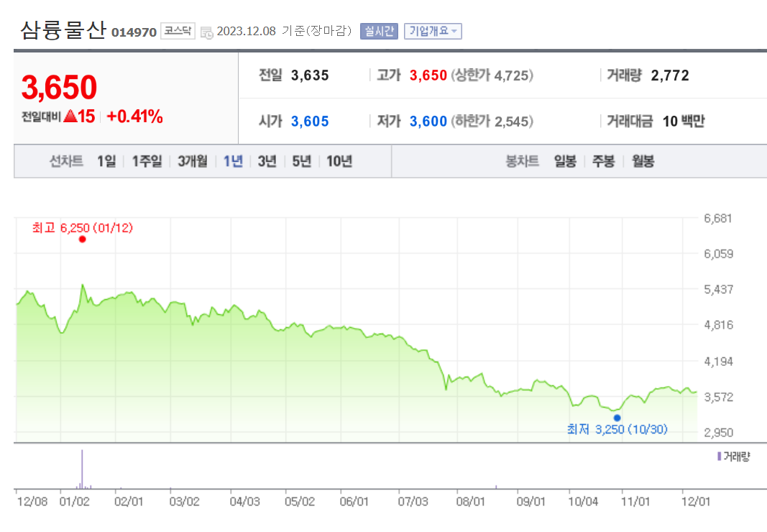Click the lower limit text 하한가 2,545
Image resolution: width=767 pixels, height=532 pixels.
pos(492,121)
